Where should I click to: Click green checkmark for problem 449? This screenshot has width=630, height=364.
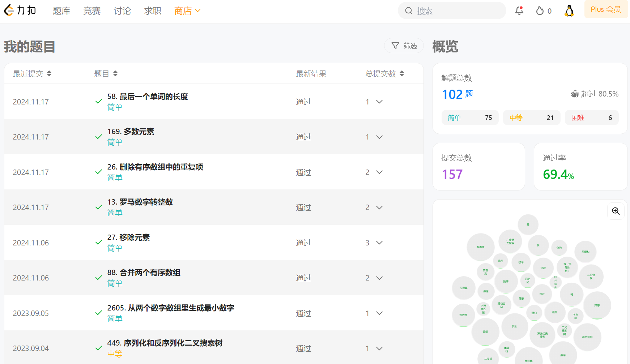pos(98,348)
